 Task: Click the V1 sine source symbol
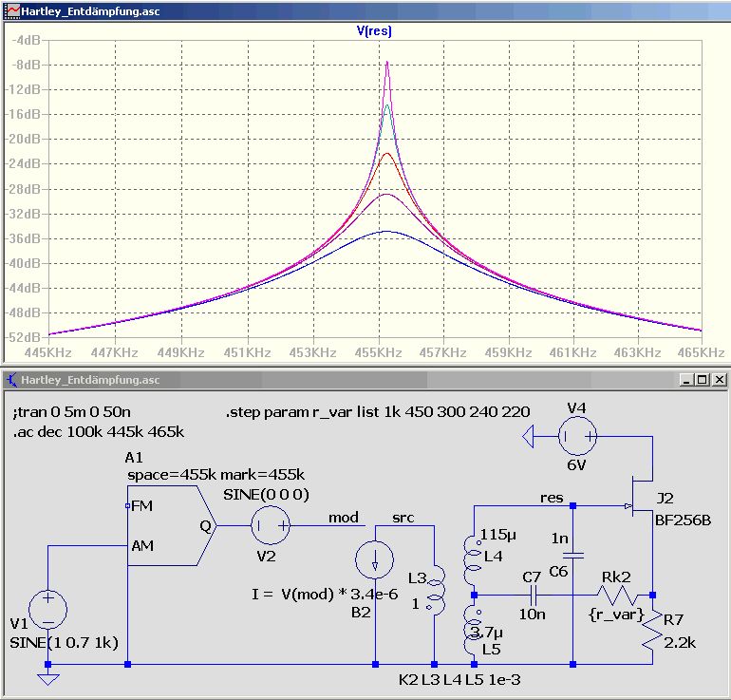(48, 610)
